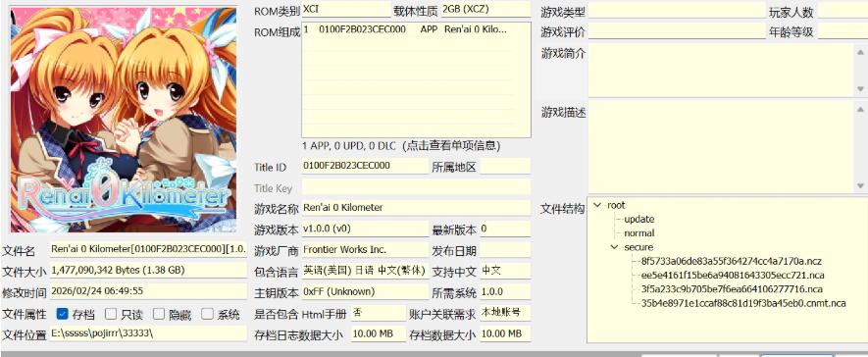Click the 主钥版本 field 0xFF (Unknown)
This screenshot has width=868, height=357.
366,291
